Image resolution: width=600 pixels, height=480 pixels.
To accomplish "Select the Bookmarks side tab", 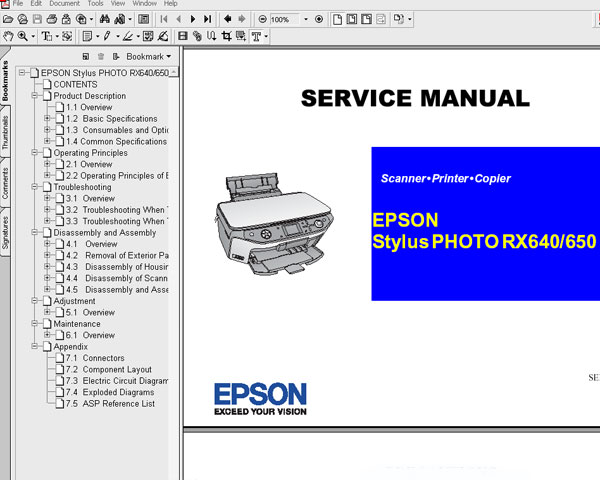I will click(5, 80).
